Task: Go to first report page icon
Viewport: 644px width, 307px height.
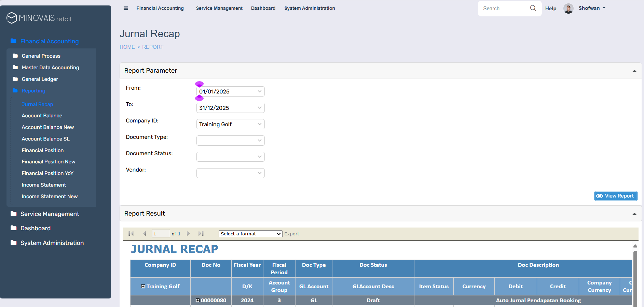Action: pos(131,234)
